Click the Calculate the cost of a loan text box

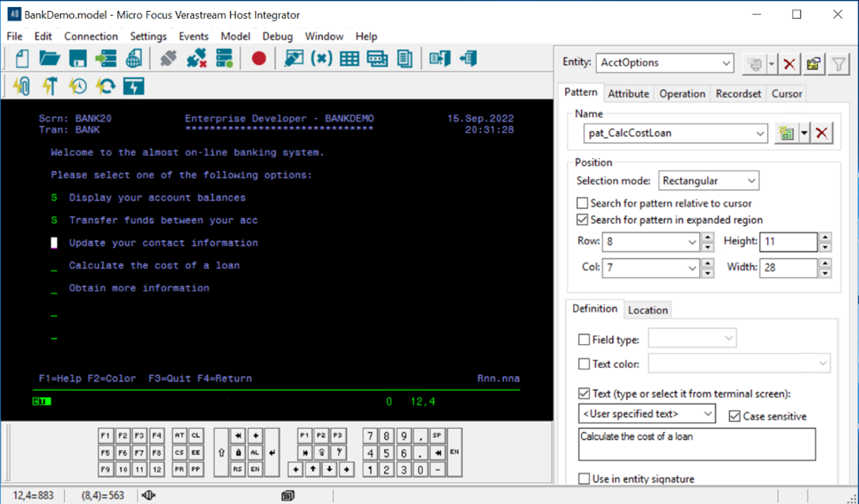(x=697, y=444)
